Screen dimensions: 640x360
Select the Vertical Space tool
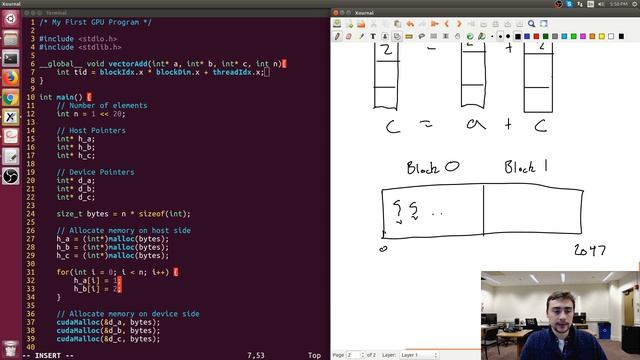point(446,36)
